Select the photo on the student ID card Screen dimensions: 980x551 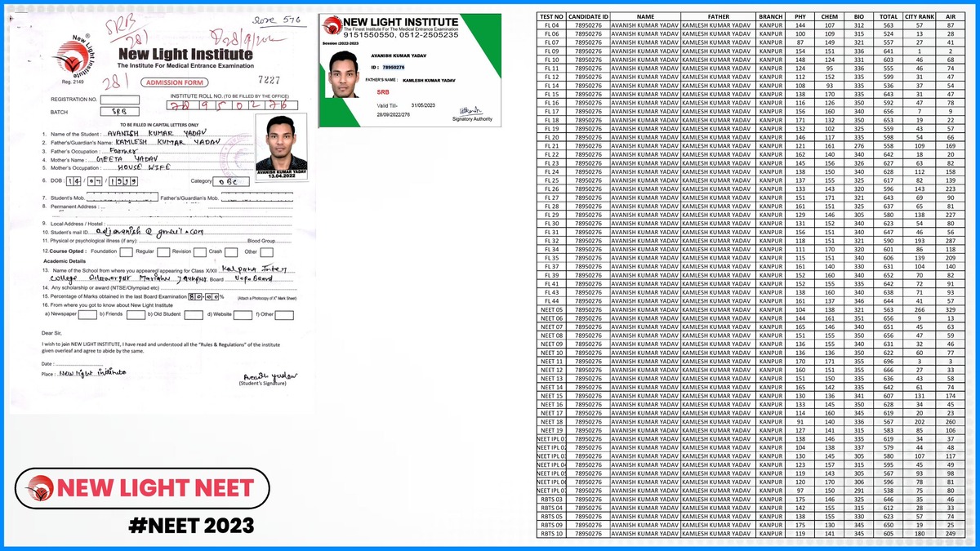point(344,74)
